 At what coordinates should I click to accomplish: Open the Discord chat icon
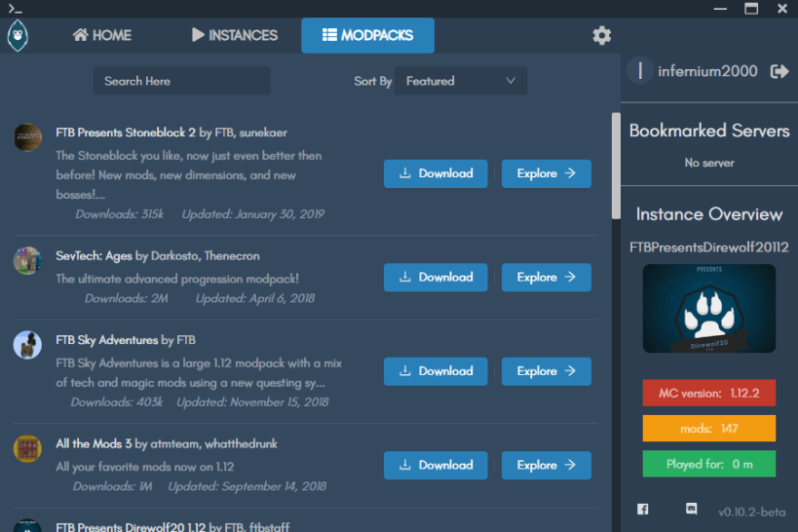click(x=691, y=509)
